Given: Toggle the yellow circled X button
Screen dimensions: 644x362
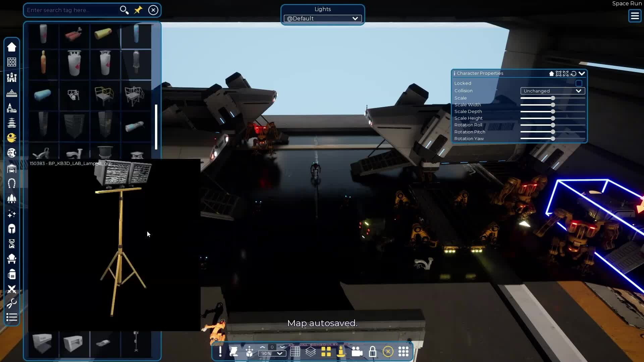Looking at the screenshot, I should (388, 352).
